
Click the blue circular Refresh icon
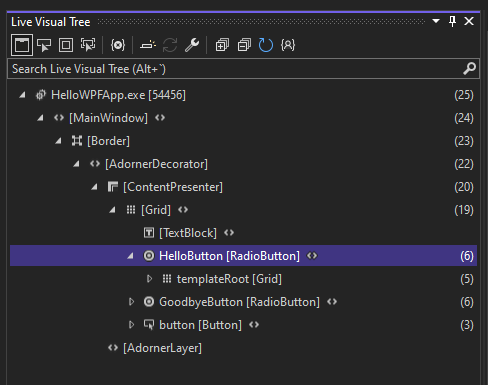(266, 45)
